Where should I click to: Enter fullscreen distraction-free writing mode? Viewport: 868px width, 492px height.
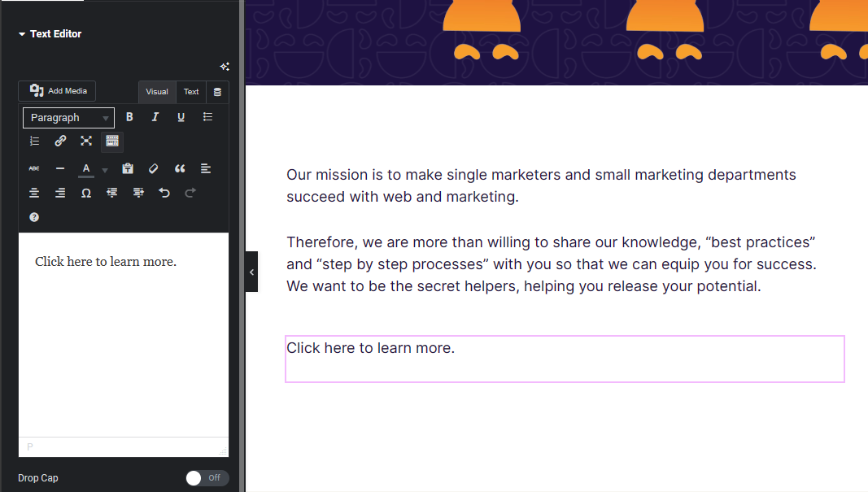click(85, 141)
